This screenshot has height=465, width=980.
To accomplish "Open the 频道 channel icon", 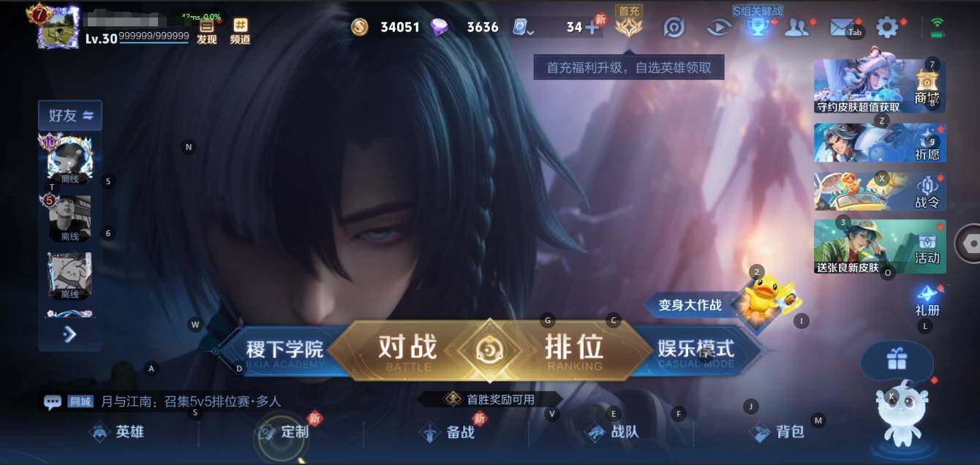I will click(x=240, y=31).
